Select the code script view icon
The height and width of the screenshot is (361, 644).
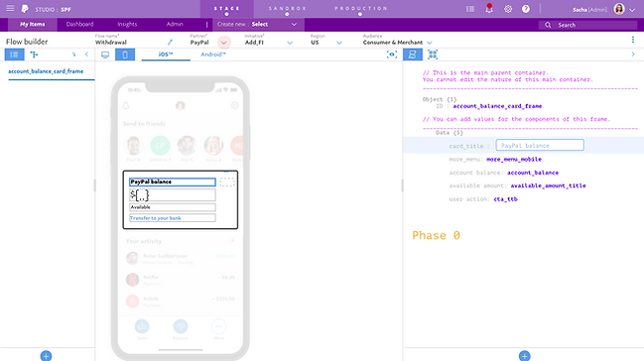coord(413,55)
